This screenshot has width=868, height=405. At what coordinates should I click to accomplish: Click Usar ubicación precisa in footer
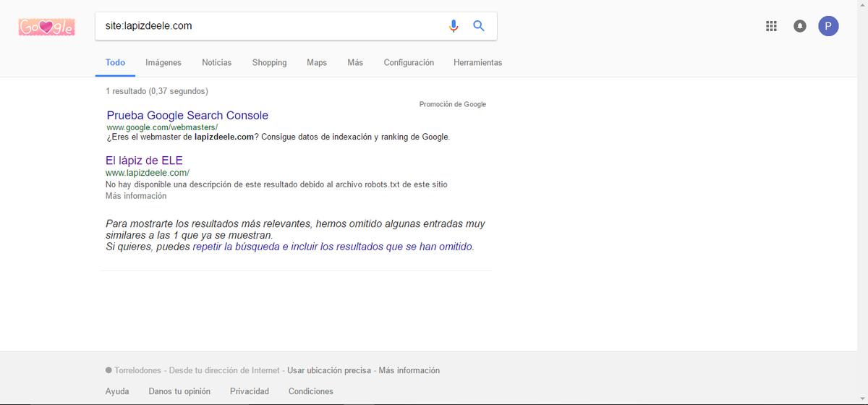pyautogui.click(x=329, y=370)
